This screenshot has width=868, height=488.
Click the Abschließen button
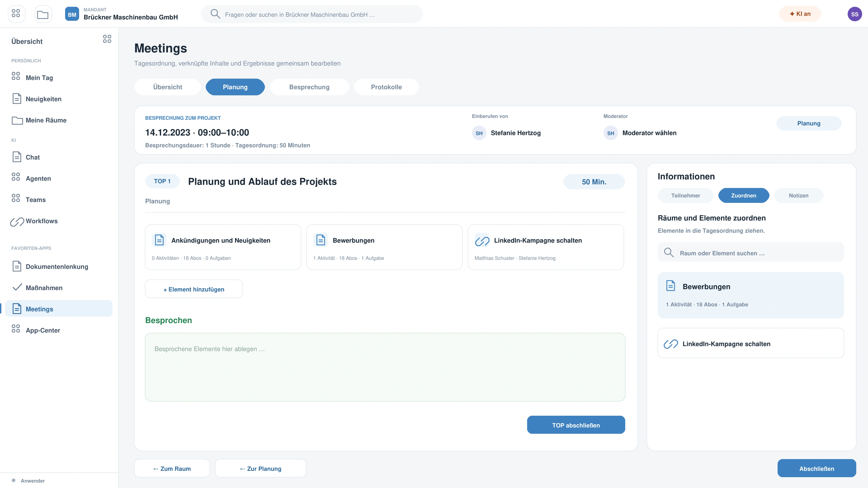click(817, 469)
